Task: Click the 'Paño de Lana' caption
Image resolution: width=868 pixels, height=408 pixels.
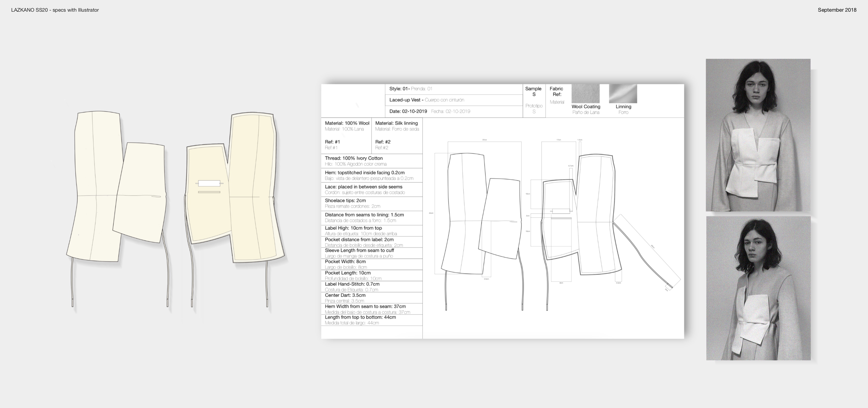Action: [586, 112]
